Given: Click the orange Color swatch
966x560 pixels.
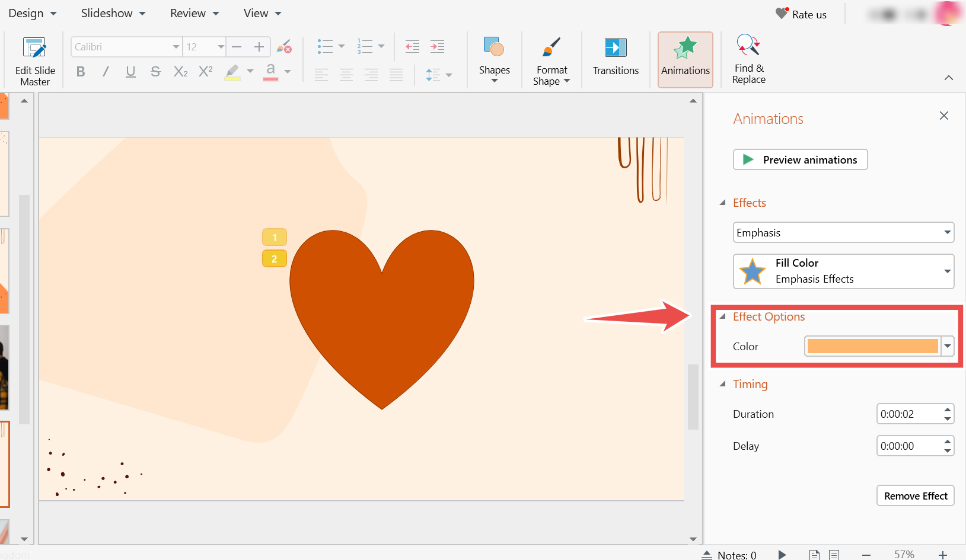Looking at the screenshot, I should pyautogui.click(x=872, y=346).
